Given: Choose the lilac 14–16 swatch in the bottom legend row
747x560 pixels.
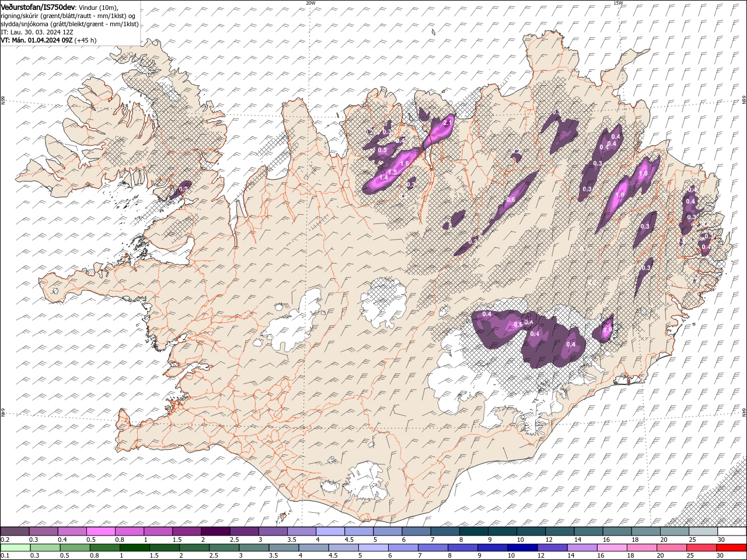Looking at the screenshot, I should 581,548.
